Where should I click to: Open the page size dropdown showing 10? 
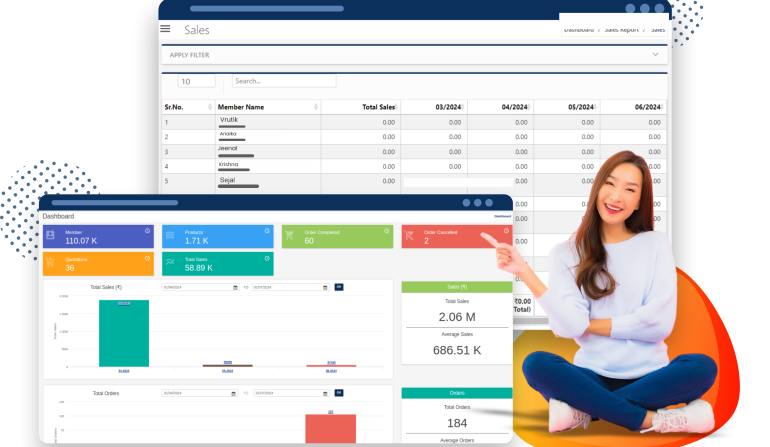[x=196, y=81]
